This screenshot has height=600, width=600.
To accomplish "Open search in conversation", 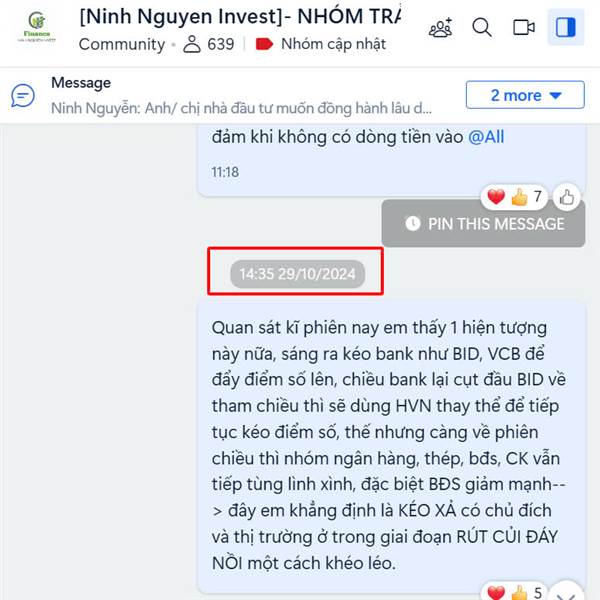I will [x=482, y=28].
